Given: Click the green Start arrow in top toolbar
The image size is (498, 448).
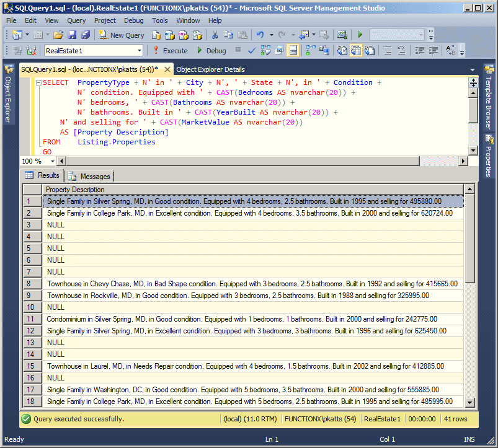Looking at the screenshot, I should click(x=360, y=35).
